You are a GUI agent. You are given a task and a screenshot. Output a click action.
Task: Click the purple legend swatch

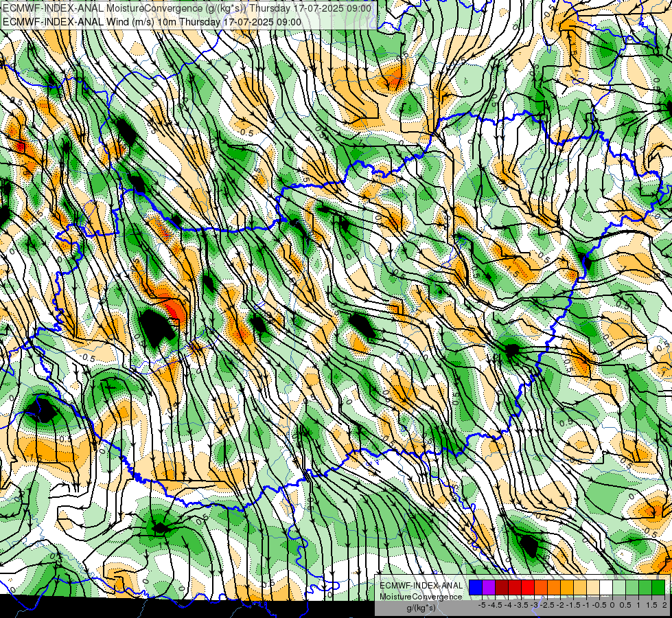tap(489, 588)
